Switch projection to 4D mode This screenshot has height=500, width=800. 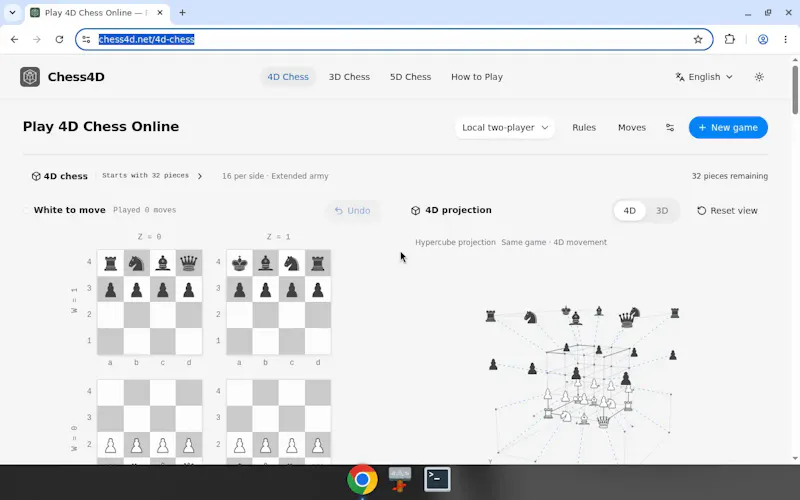pyautogui.click(x=630, y=210)
